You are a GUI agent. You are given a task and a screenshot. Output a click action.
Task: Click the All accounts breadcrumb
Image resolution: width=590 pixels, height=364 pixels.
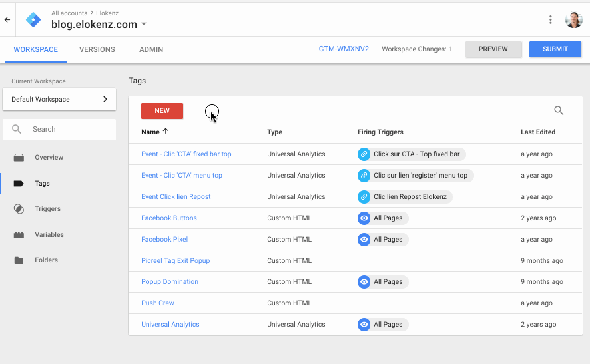pyautogui.click(x=69, y=13)
